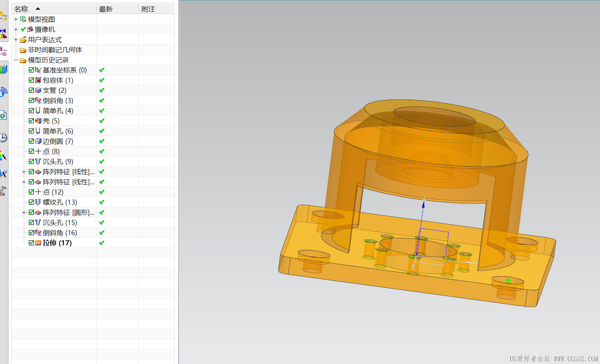Open the History clock sidebar tab
600x364 pixels.
[x=3, y=137]
